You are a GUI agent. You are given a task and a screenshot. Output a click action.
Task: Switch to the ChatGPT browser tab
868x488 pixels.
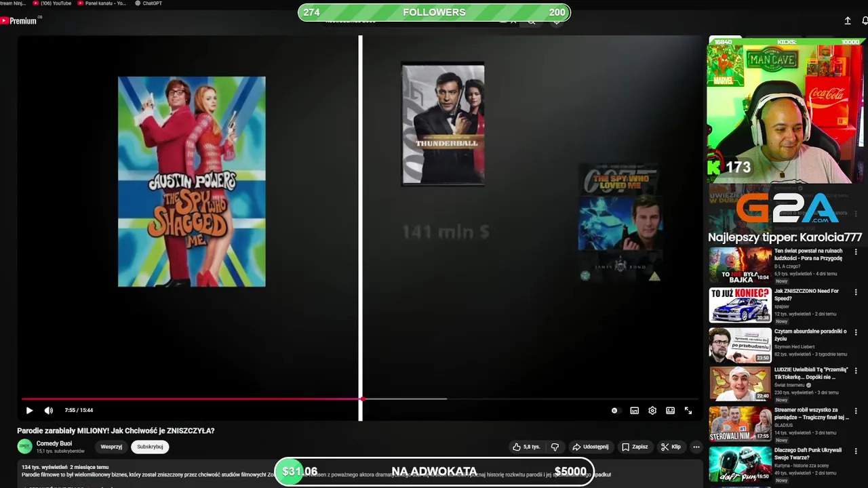148,3
